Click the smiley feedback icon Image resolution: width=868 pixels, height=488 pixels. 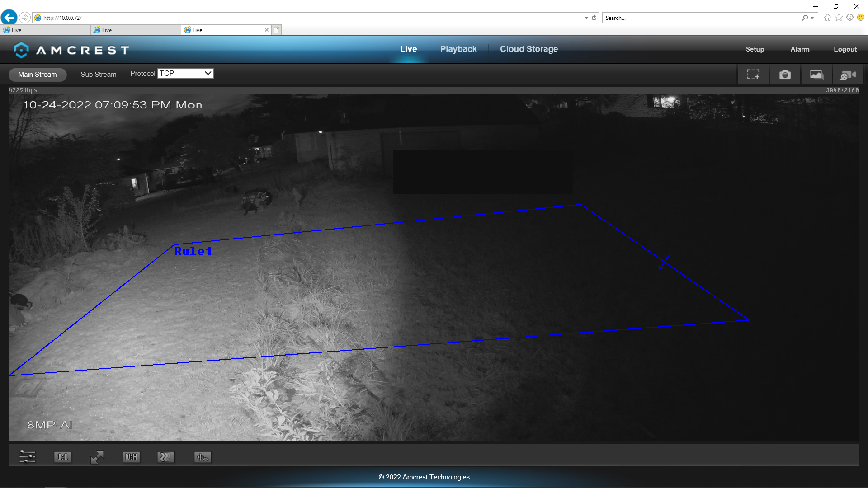coord(861,17)
